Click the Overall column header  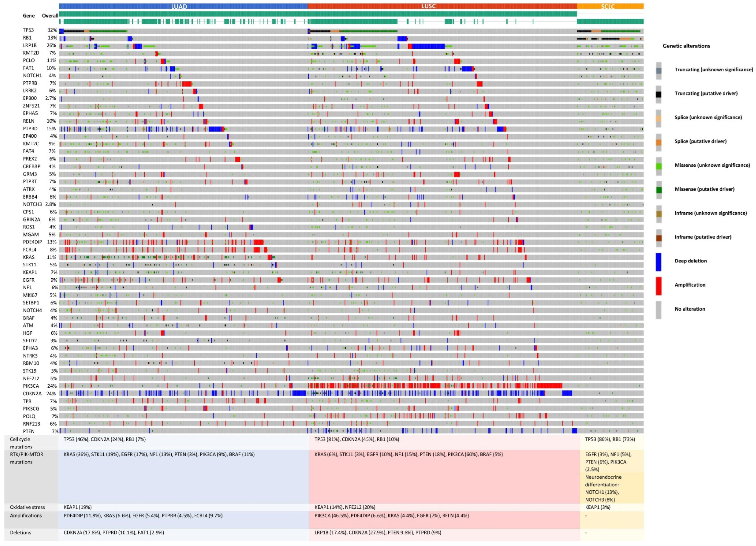coord(50,16)
